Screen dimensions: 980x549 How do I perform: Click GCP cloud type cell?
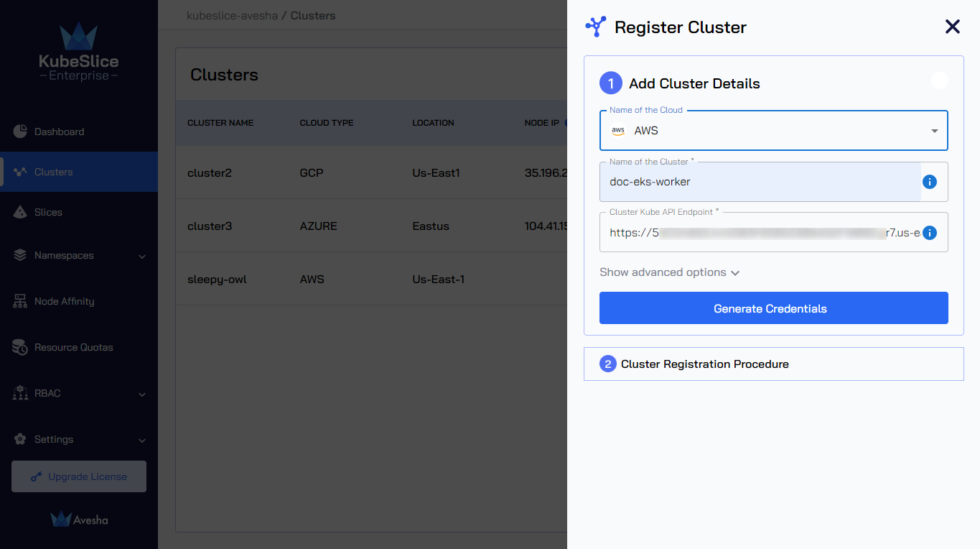tap(312, 172)
